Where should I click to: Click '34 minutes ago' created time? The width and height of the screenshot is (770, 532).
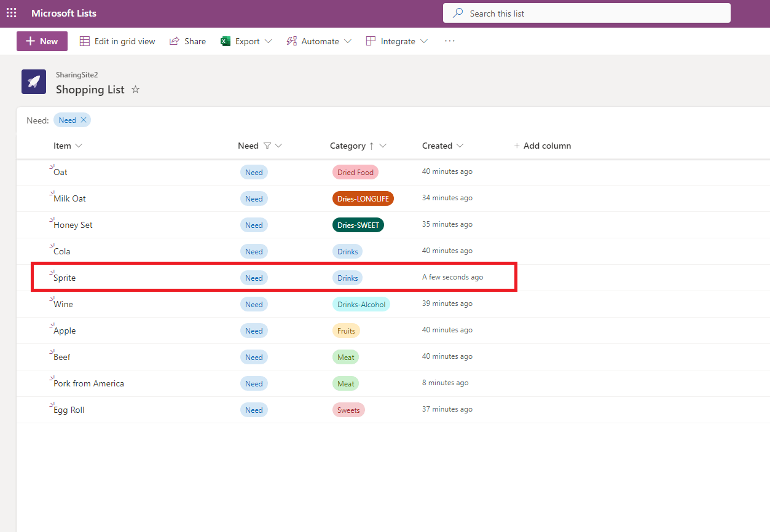tap(447, 198)
